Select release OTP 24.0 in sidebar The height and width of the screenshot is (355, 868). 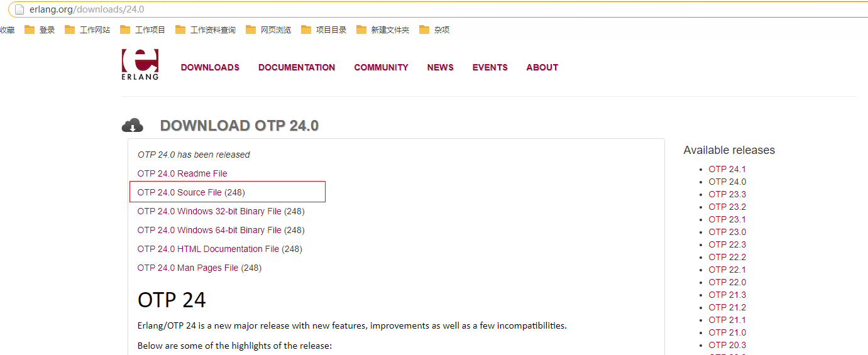coord(727,182)
